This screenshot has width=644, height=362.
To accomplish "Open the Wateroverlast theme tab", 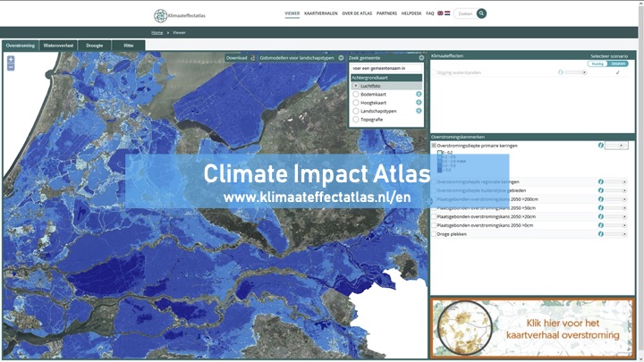I will pos(58,46).
